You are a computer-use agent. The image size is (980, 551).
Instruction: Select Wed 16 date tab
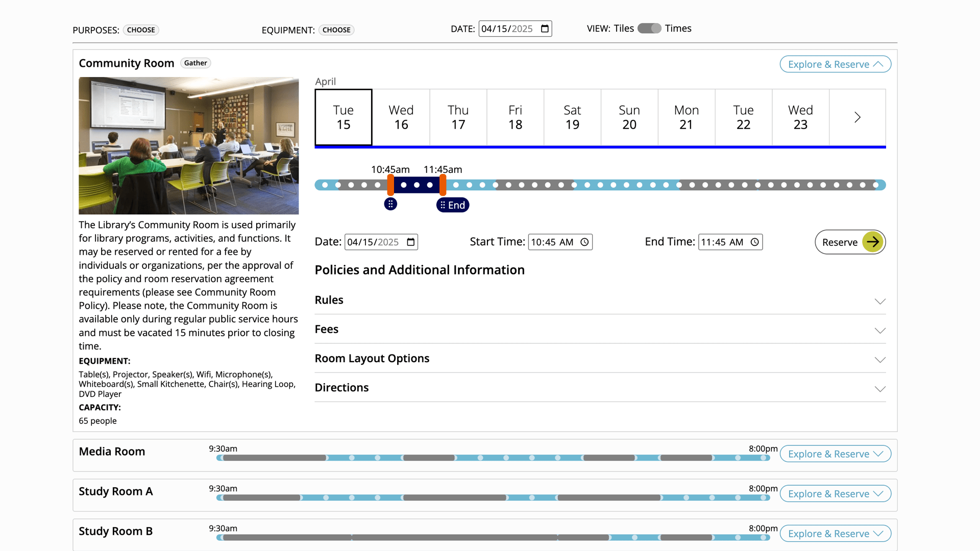coord(401,117)
